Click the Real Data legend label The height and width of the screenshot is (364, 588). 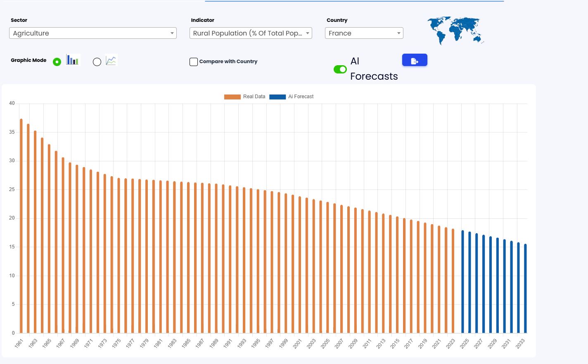click(254, 97)
